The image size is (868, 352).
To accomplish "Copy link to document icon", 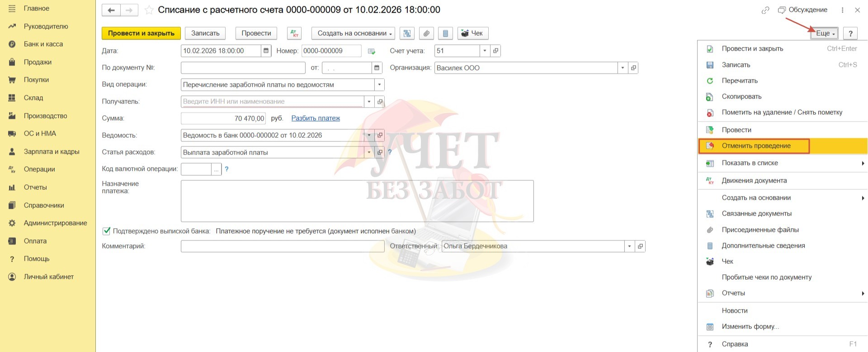I will pos(765,10).
